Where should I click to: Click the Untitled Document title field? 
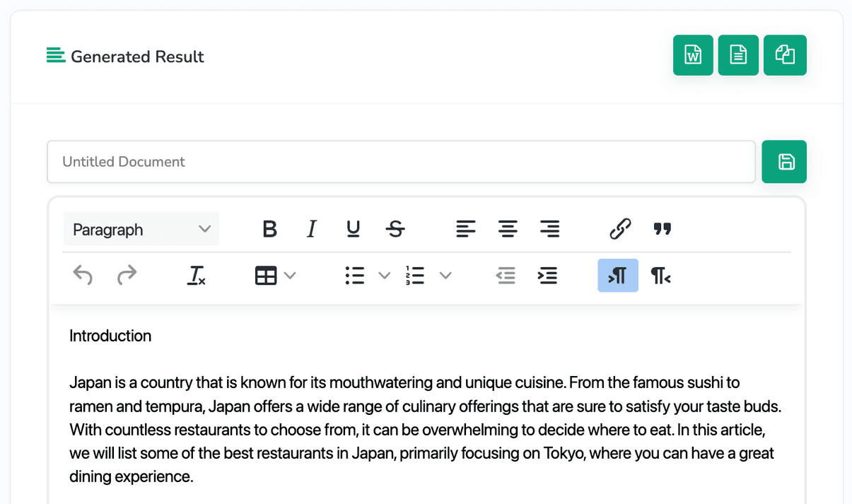[x=401, y=162]
